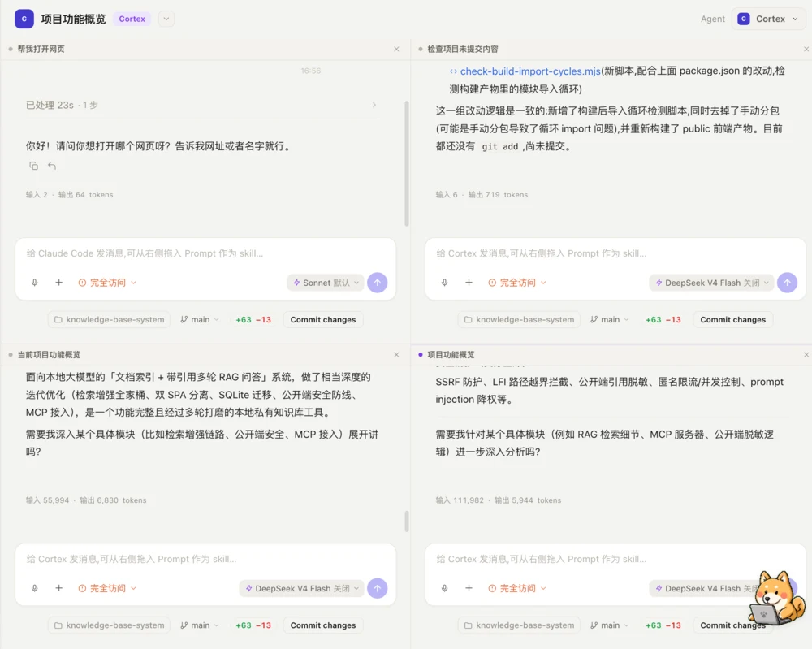
Task: Click scrollbar in 帮我打开网页 panel
Action: pos(407,164)
